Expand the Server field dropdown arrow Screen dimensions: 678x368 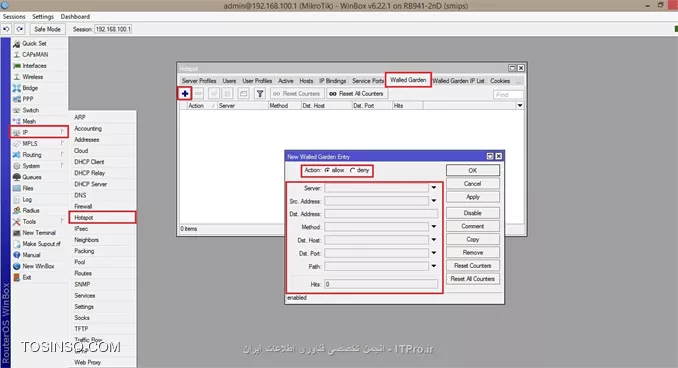click(x=434, y=188)
